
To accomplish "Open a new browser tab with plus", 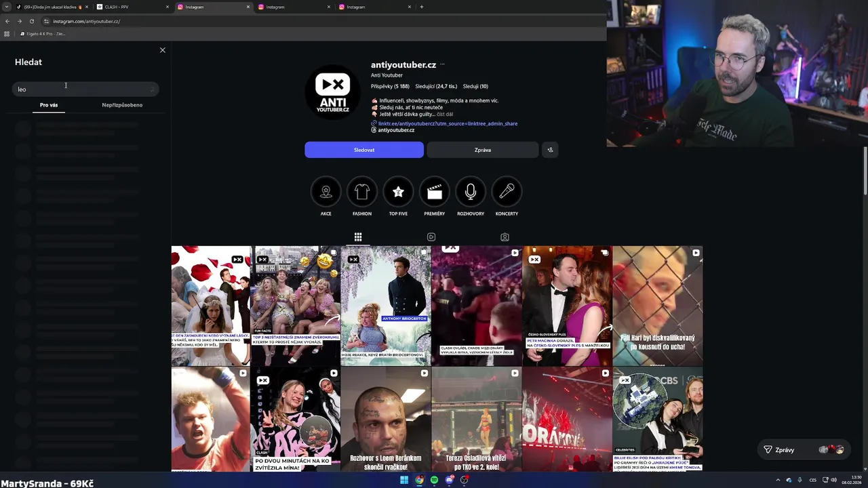I will click(x=422, y=7).
